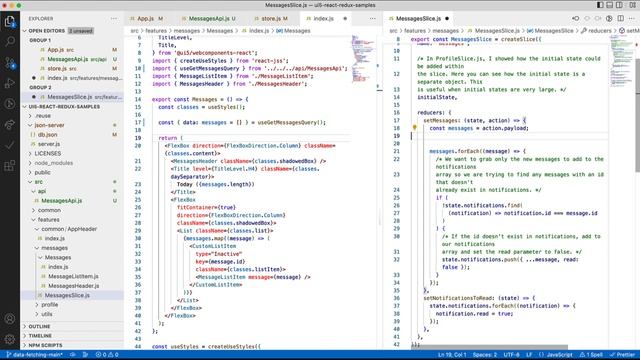This screenshot has width=640, height=360.
Task: Click Spaces: 2 indentation setting
Action: (485, 355)
